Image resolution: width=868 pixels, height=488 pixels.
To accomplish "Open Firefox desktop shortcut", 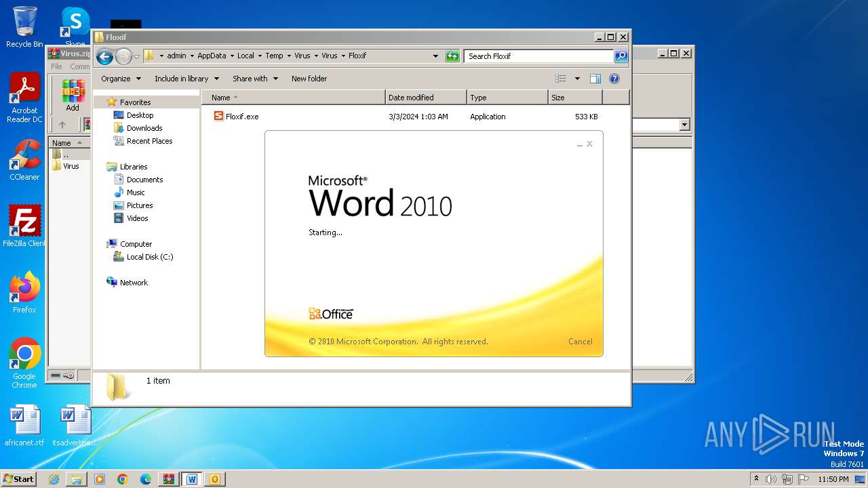I will [24, 293].
